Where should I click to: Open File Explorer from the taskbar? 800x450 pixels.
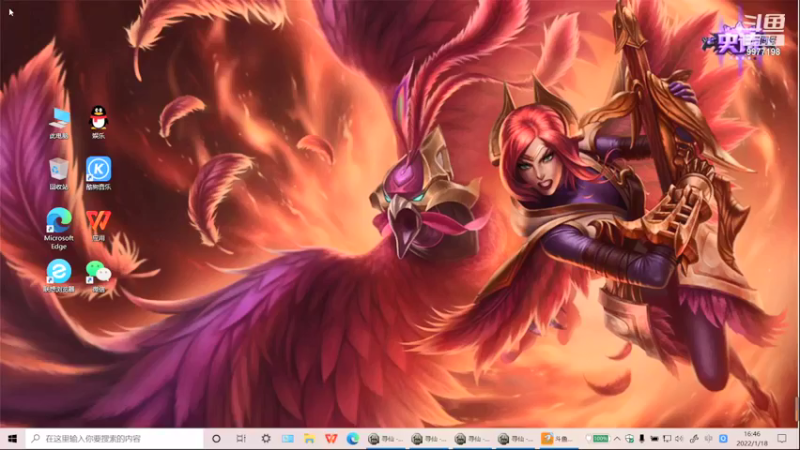tap(309, 438)
